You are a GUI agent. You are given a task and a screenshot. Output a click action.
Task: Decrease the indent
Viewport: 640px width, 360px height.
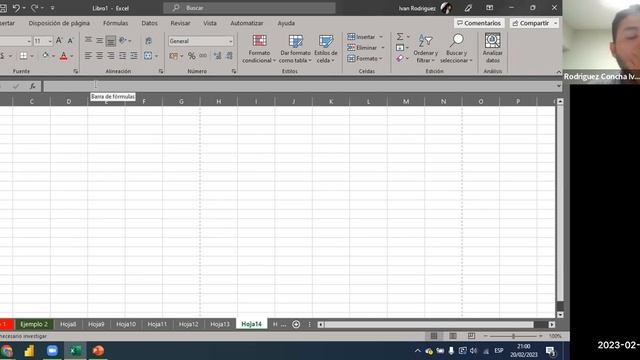point(122,56)
